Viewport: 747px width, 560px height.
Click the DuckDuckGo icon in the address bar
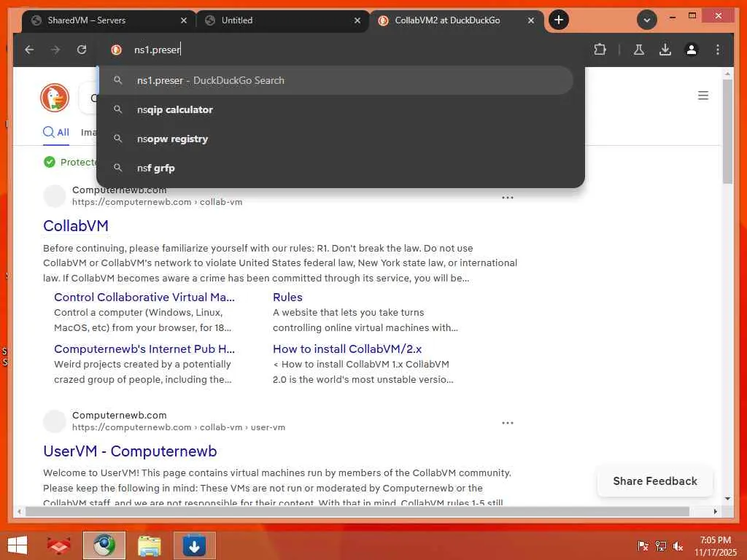point(116,50)
